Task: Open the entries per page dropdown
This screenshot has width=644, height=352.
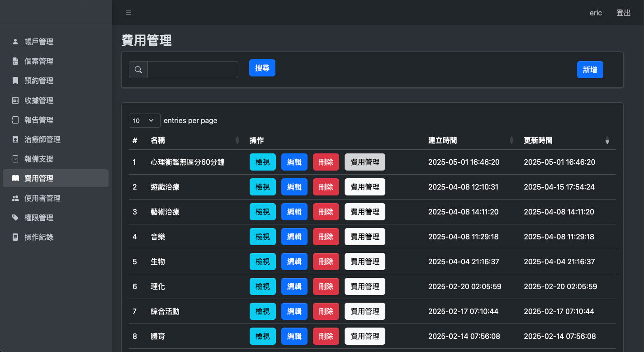Action: point(144,120)
